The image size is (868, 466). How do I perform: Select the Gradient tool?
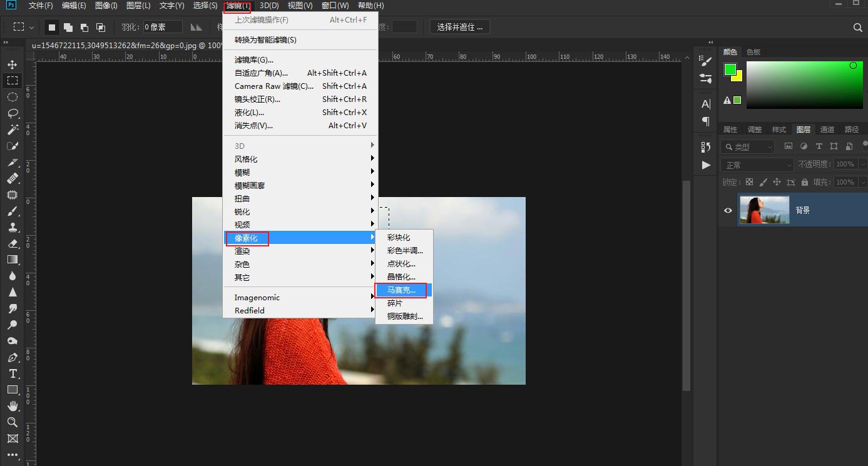click(x=13, y=260)
